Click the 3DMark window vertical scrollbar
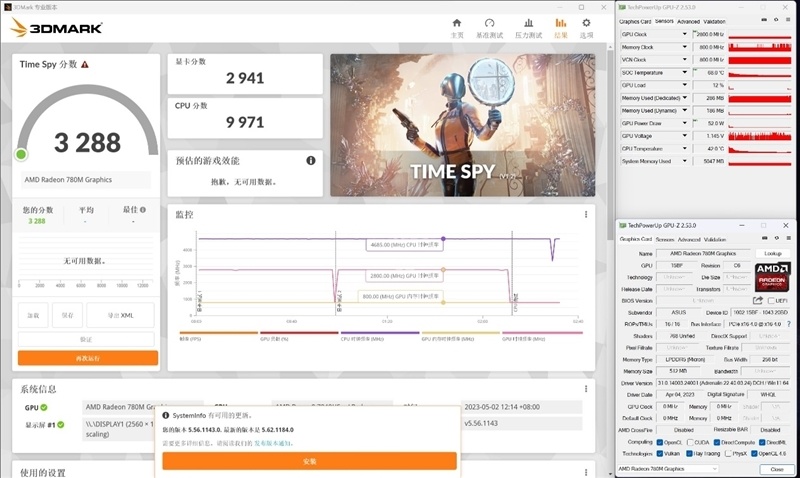This screenshot has height=478, width=800. (610, 143)
